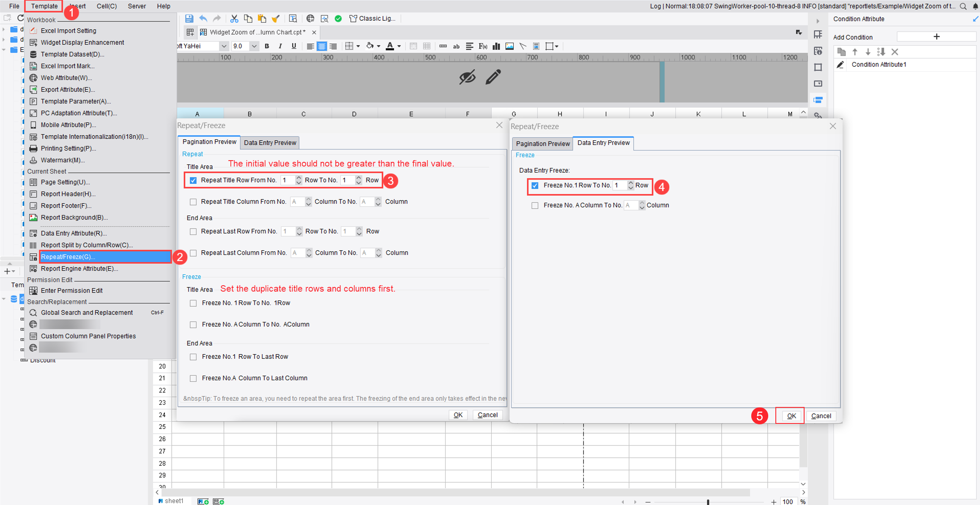Expand the cell border style dropdown arrow

[x=358, y=46]
